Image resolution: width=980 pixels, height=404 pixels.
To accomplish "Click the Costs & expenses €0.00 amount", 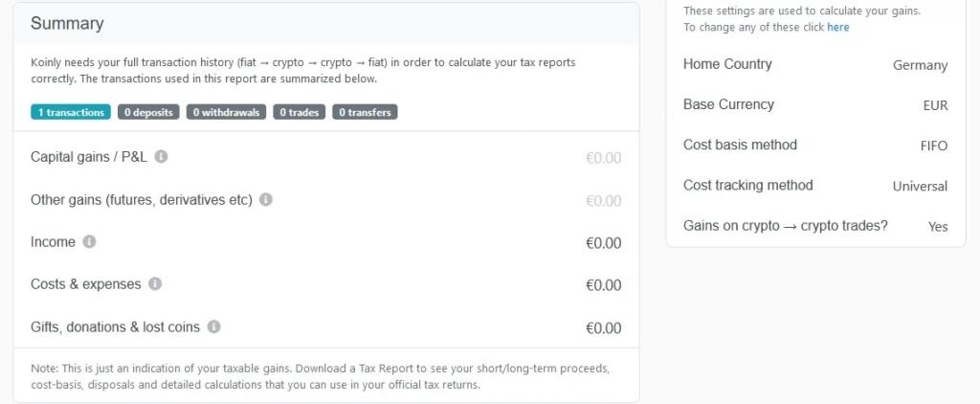I will tap(603, 285).
